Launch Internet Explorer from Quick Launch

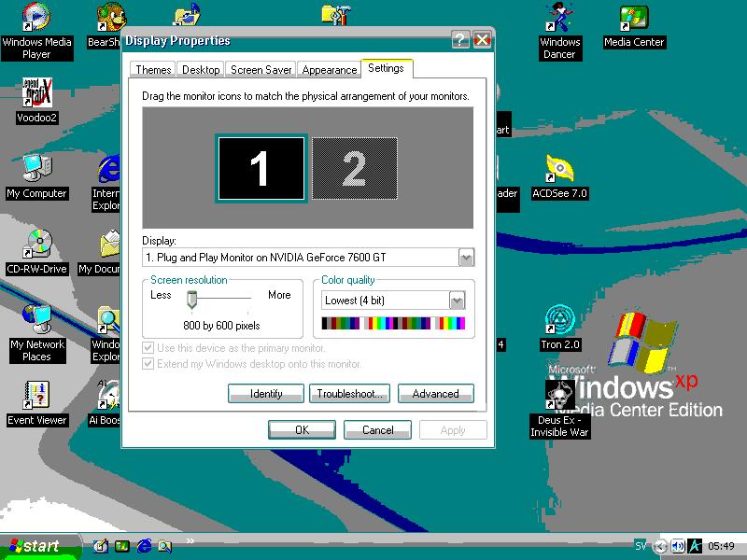point(145,546)
